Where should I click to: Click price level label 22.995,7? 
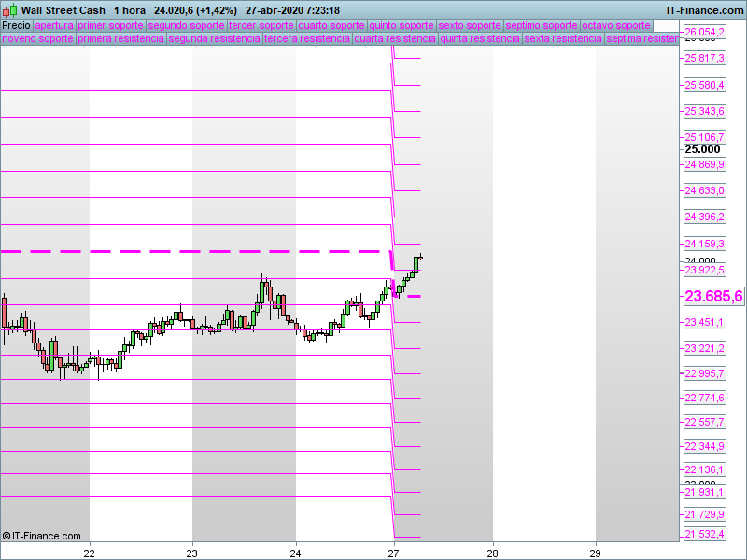[x=705, y=374]
